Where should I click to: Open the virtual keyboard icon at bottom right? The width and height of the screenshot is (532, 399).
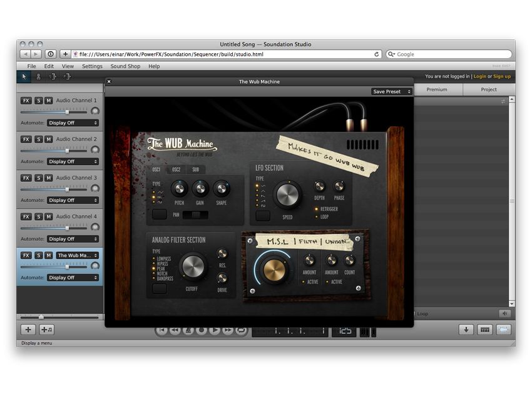[484, 329]
